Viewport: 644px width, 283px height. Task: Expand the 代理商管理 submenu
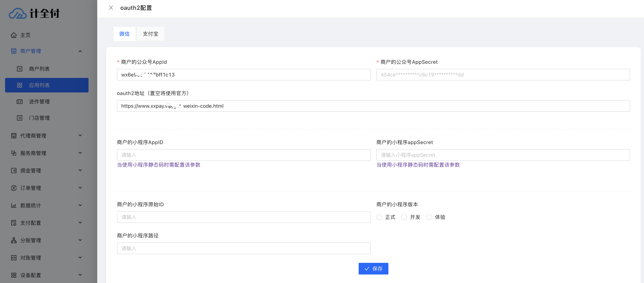pyautogui.click(x=80, y=136)
